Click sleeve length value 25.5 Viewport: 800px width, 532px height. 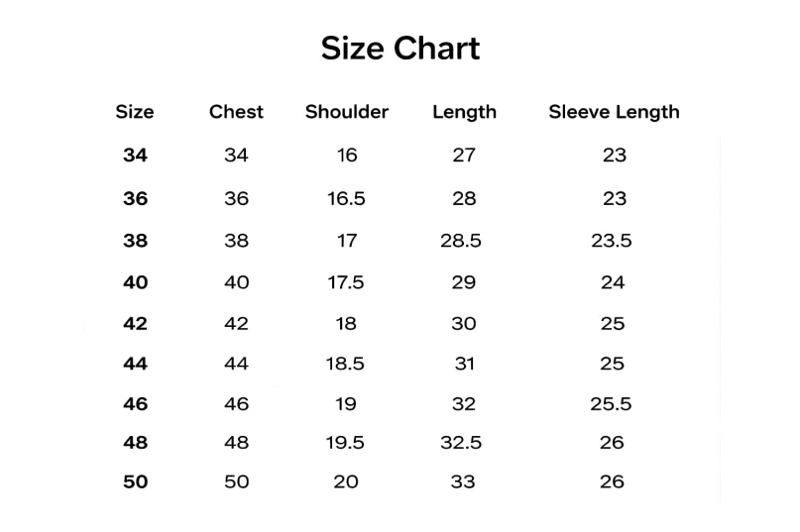tap(612, 404)
